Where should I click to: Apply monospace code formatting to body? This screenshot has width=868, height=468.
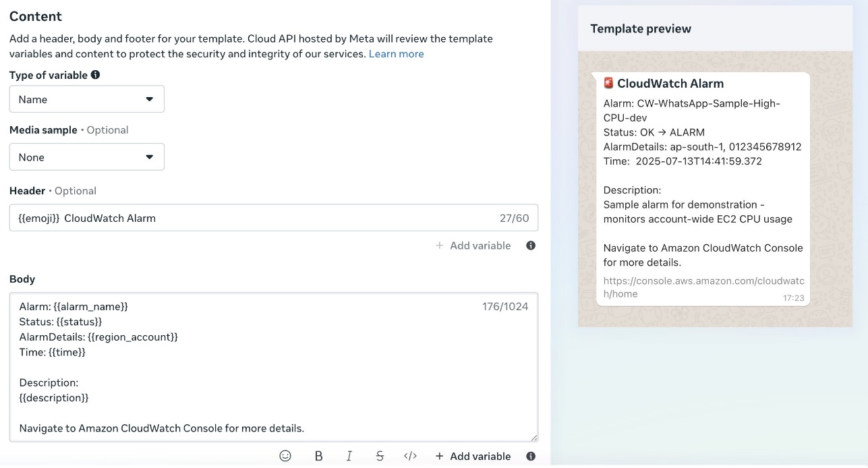tap(410, 456)
